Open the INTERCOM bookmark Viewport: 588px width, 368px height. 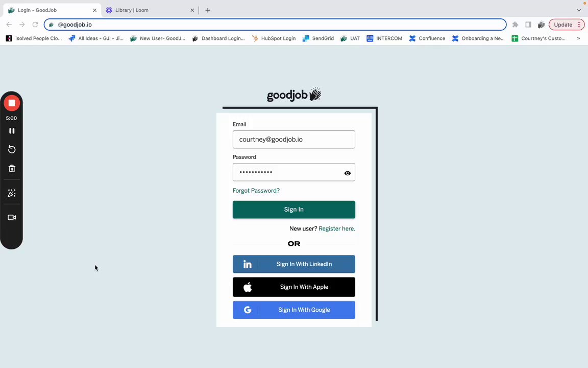[384, 38]
